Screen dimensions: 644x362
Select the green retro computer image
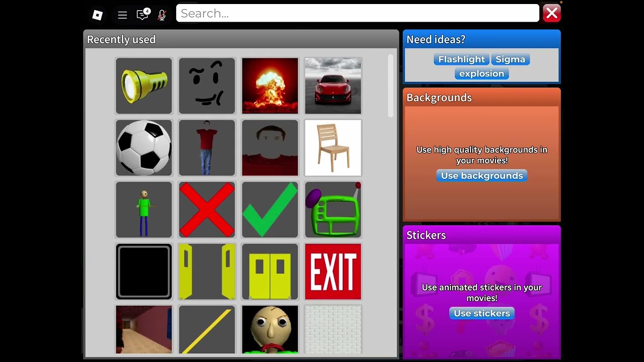point(333,210)
